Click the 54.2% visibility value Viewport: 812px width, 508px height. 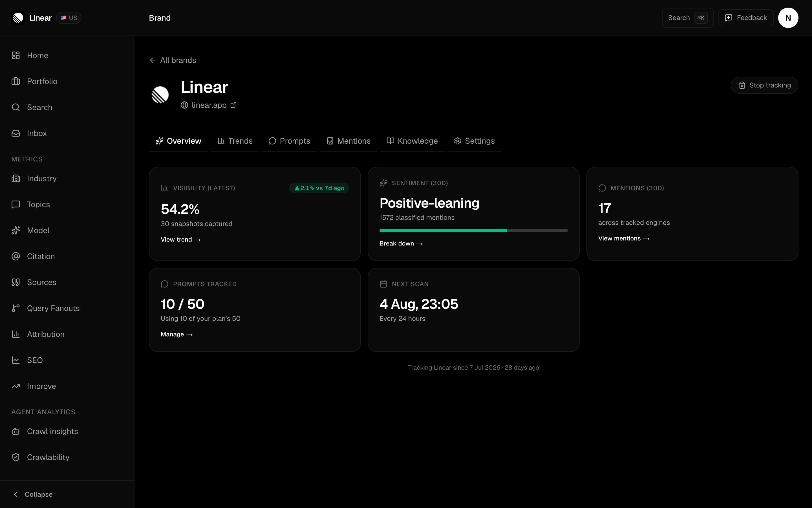click(180, 209)
